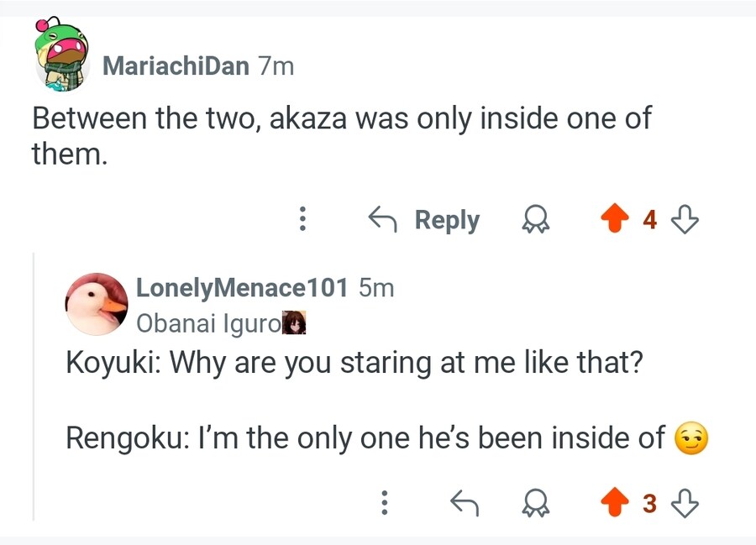
Task: Give an award to MariachiDan's comment
Action: click(x=532, y=220)
